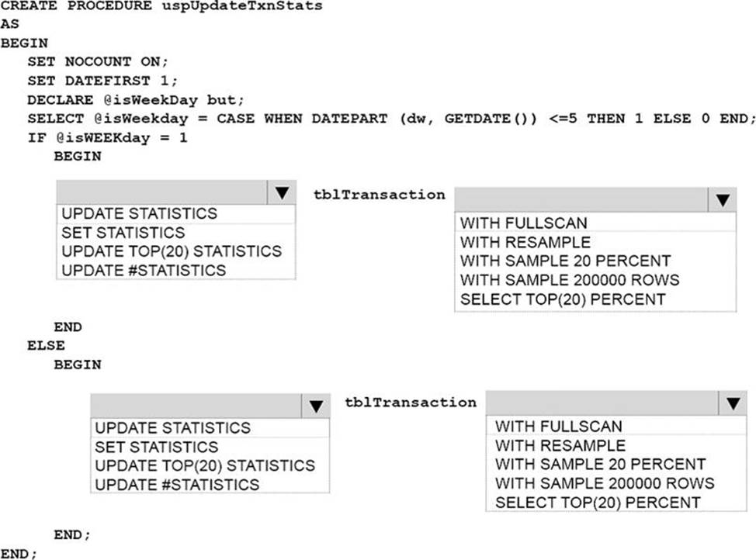Screen dimensions: 756x560
Task: Choose WITH FULLSCAN in the ELSE block list
Action: 558,426
